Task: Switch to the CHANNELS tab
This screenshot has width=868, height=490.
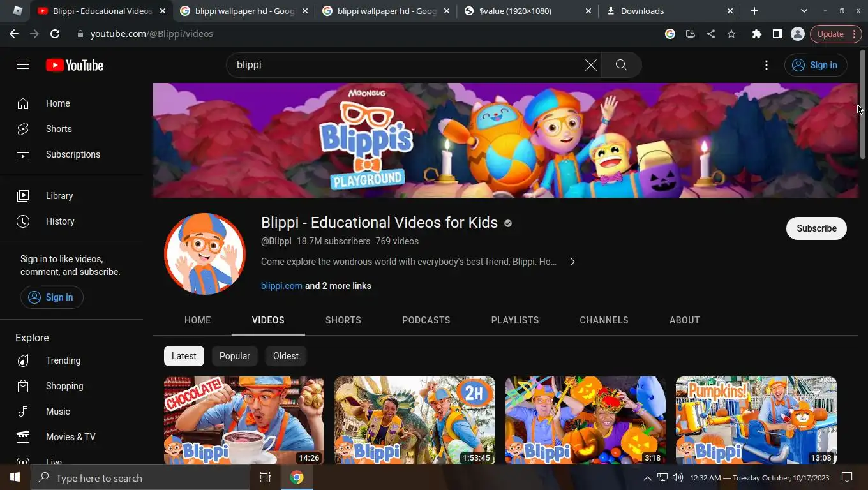Action: pos(604,320)
